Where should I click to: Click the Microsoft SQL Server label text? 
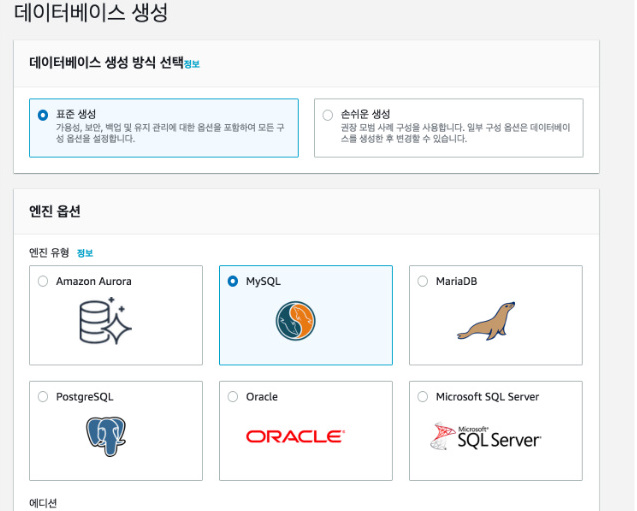(487, 396)
